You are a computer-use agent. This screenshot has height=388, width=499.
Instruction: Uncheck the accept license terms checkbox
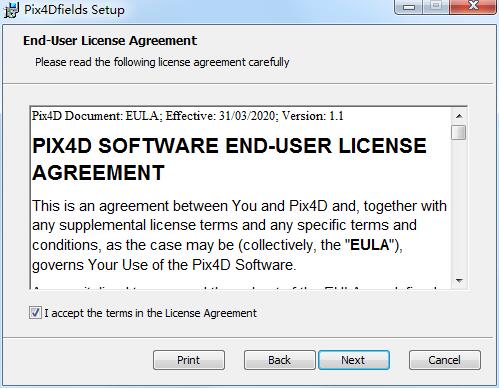tap(35, 313)
